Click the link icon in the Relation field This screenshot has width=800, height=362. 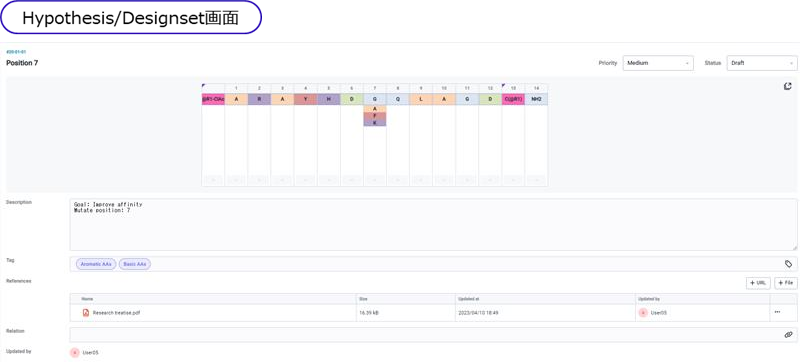point(788,335)
